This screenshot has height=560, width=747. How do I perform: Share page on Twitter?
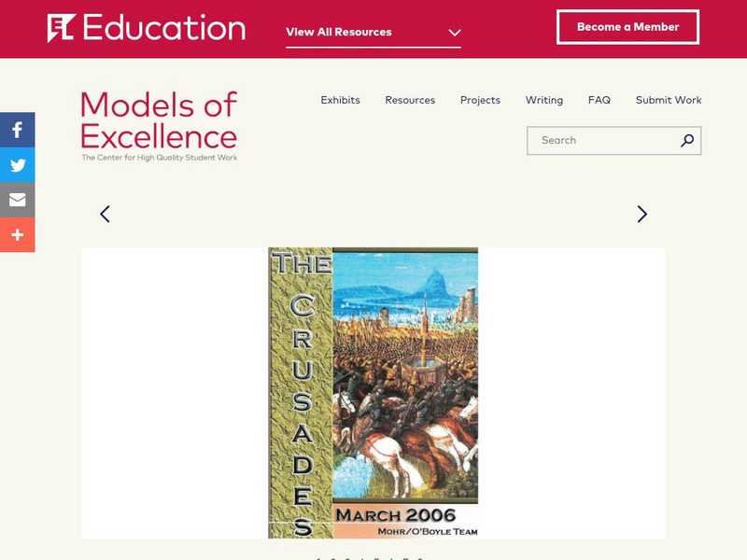[17, 165]
